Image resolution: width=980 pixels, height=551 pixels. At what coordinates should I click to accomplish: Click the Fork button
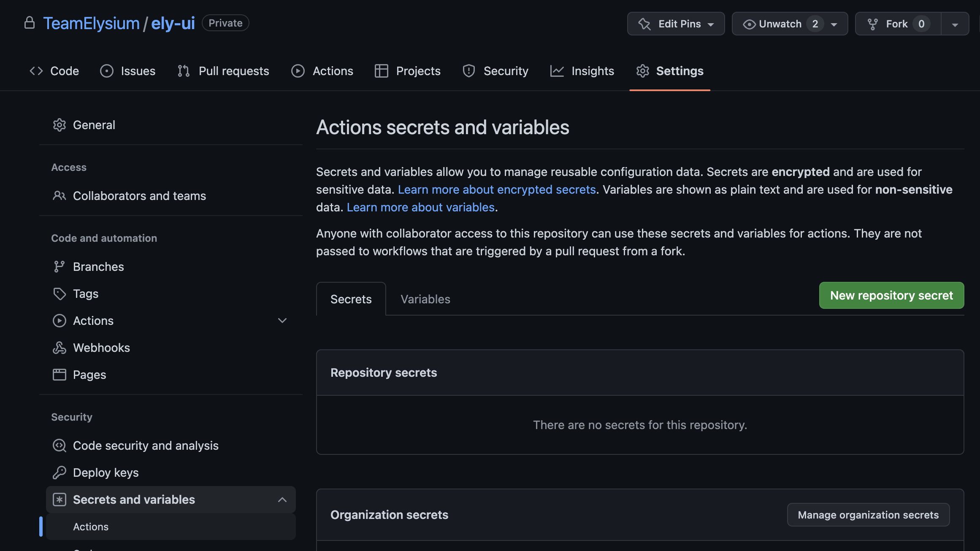coord(898,24)
